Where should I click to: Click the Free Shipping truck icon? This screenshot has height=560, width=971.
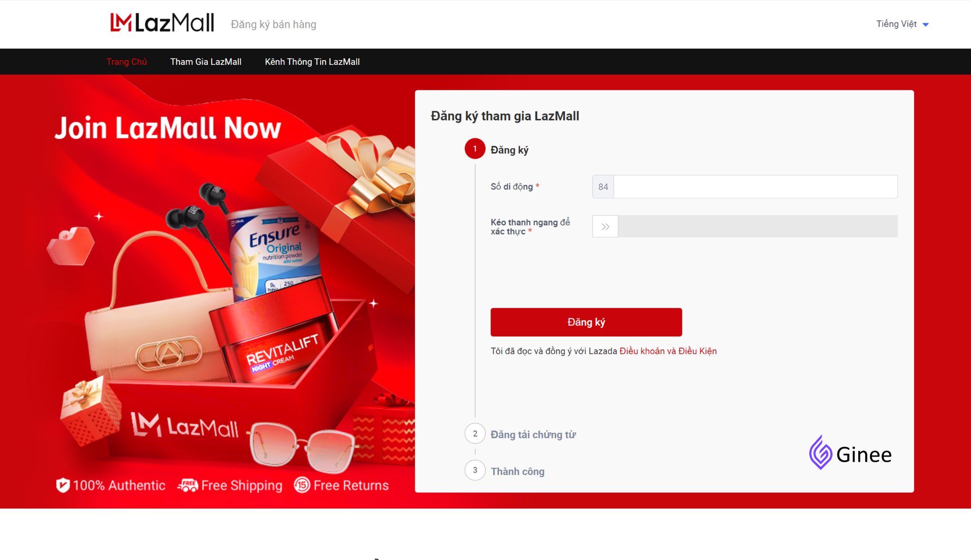pyautogui.click(x=188, y=485)
